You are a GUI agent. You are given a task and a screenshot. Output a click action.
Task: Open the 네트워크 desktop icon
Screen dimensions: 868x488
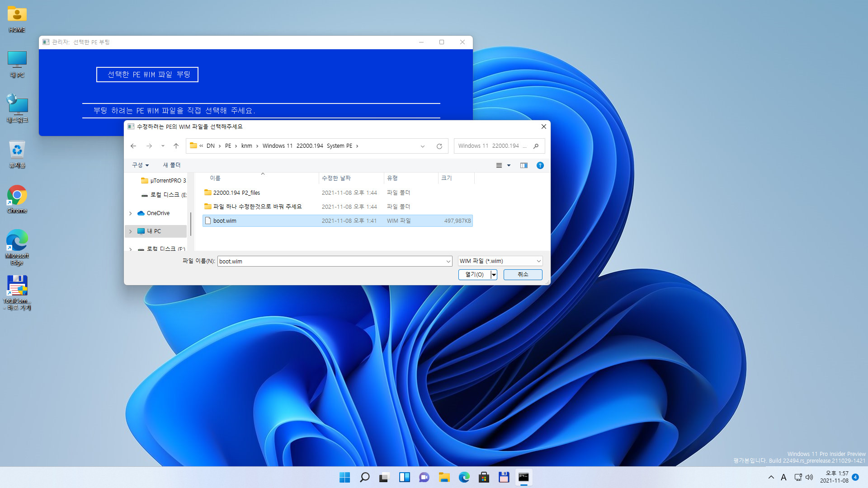coord(17,109)
